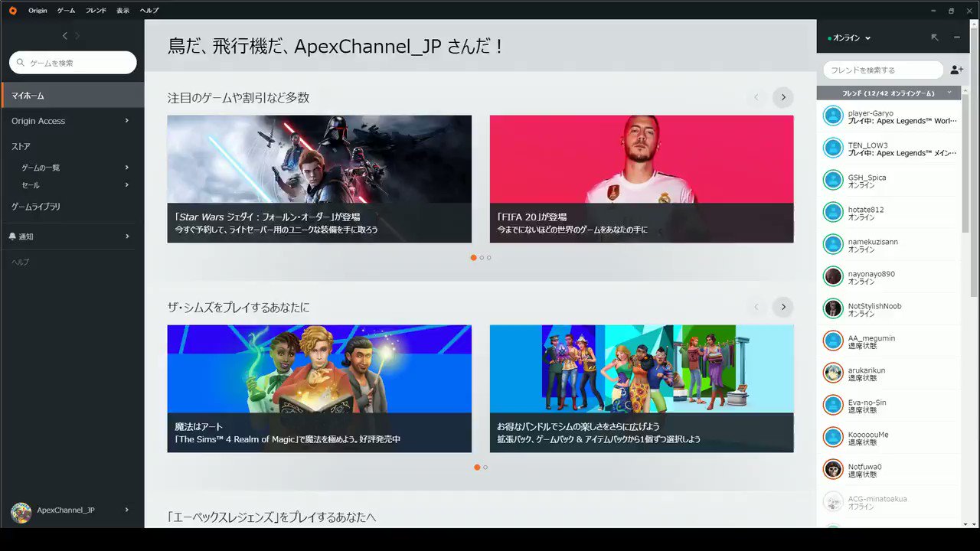Select second dot of Sims carousel

pos(485,467)
